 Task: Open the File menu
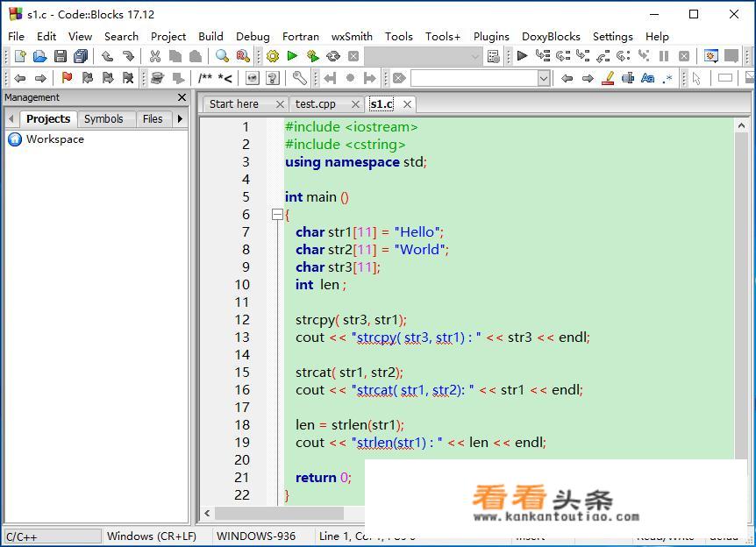coord(16,37)
